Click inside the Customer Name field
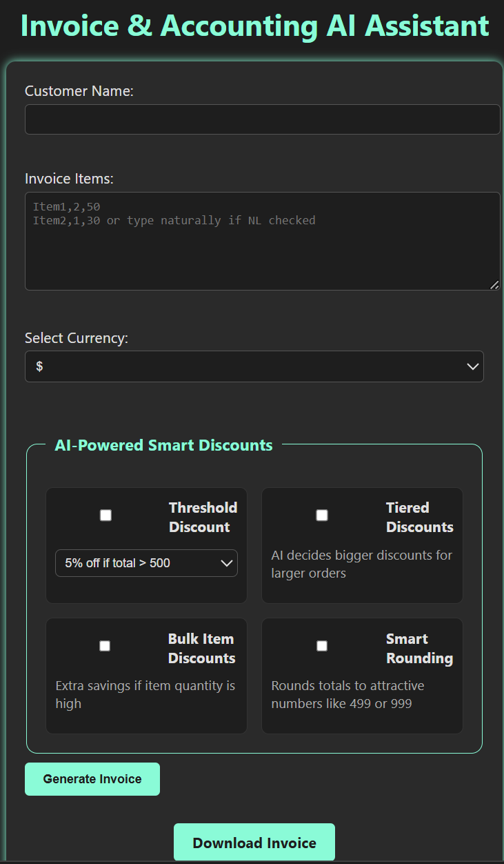 [262, 119]
